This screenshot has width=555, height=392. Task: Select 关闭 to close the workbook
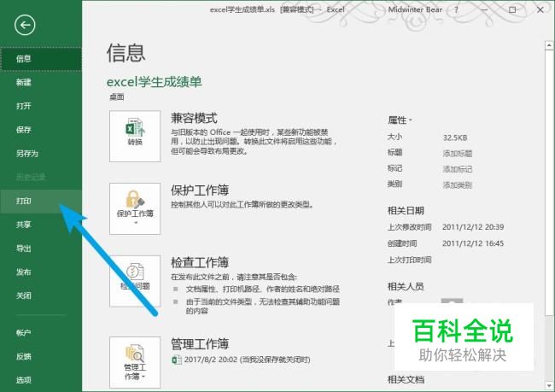pos(41,295)
